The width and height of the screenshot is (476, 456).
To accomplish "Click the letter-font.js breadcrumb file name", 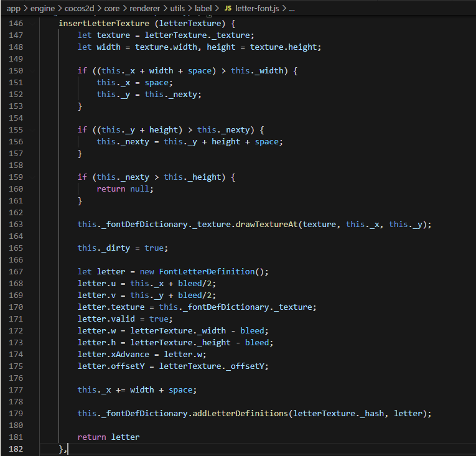I will pos(257,8).
